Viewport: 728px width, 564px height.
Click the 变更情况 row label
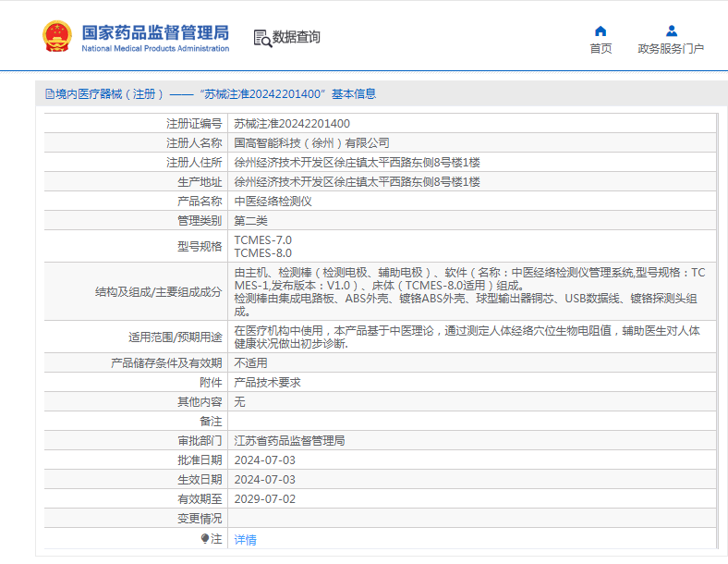point(200,519)
